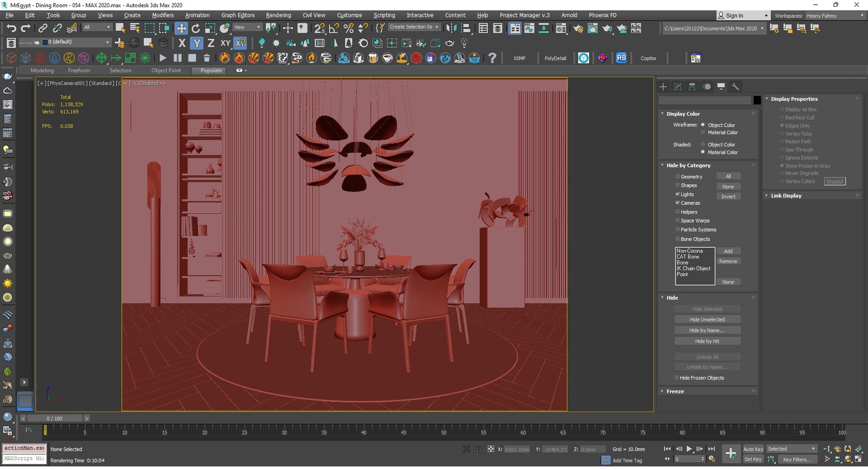The width and height of the screenshot is (868, 470).
Task: Click the Hide Unselected button
Action: click(x=707, y=319)
